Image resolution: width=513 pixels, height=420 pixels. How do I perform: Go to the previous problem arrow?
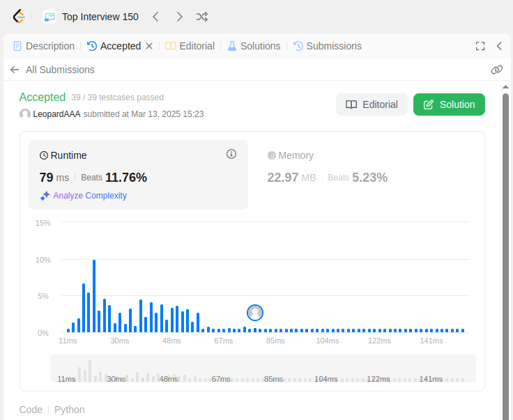point(155,17)
